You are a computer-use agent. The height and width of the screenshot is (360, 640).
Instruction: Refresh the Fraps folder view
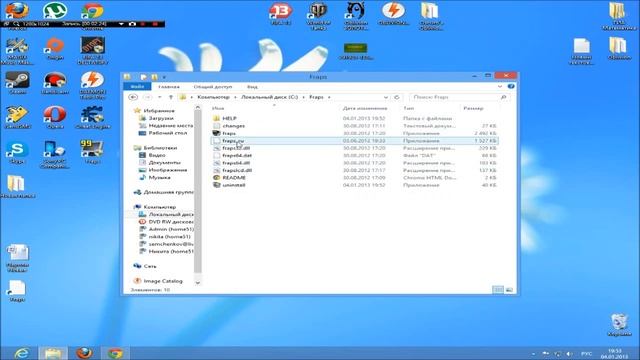(x=396, y=97)
